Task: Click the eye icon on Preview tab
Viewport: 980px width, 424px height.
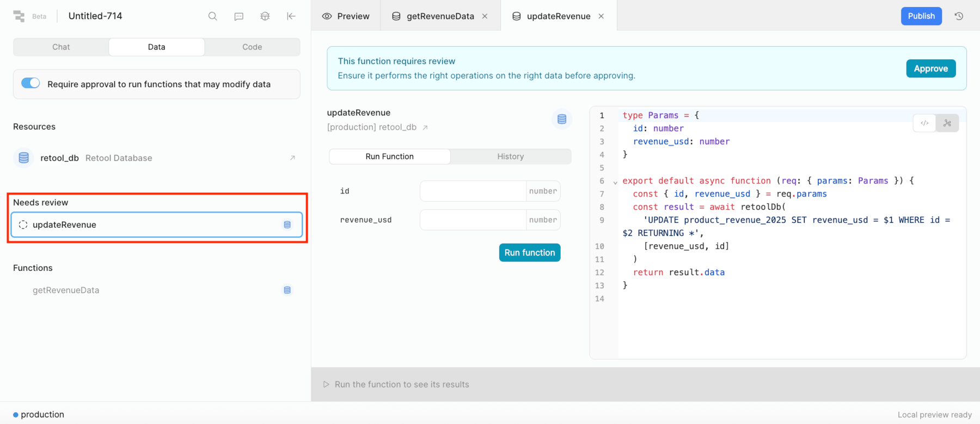Action: [x=327, y=16]
